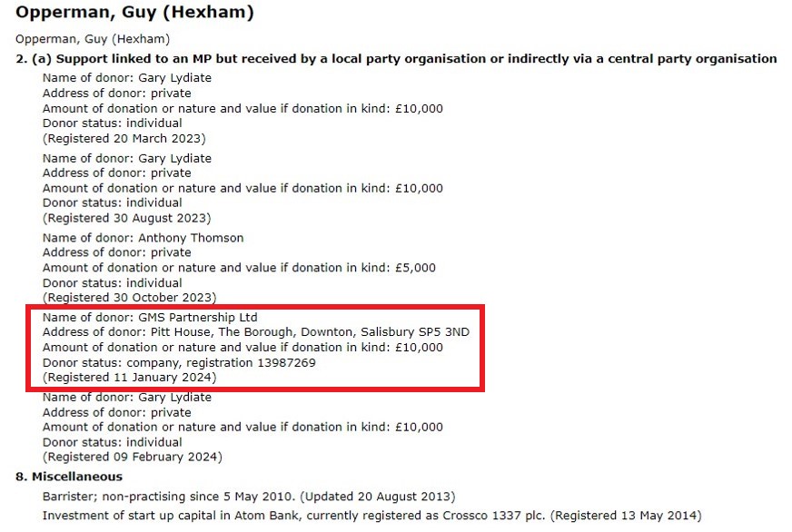Viewport: 792px width, 532px height.
Task: Select the section 2. (a) Support heading
Action: [x=395, y=58]
